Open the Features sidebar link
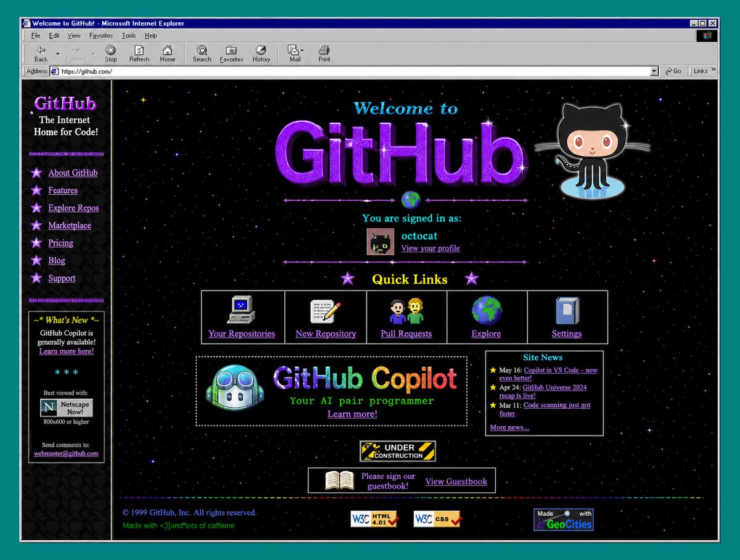740x560 pixels. (x=63, y=191)
